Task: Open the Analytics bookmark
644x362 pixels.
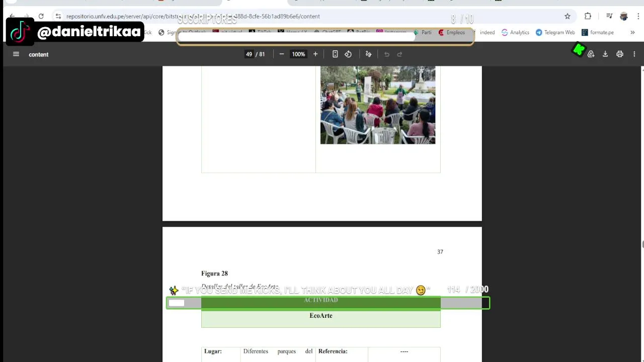Action: (515, 32)
